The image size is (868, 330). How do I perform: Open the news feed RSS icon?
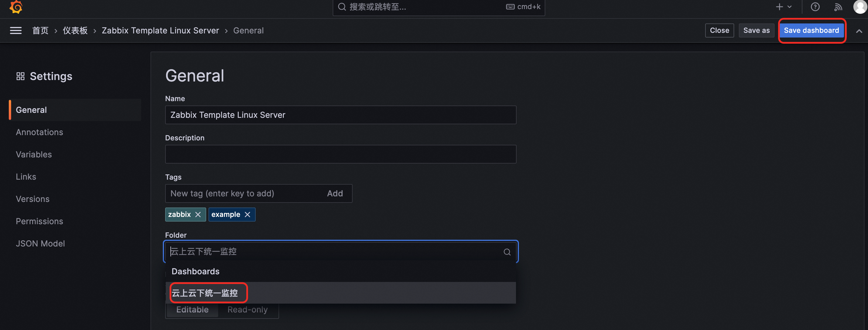tap(838, 7)
